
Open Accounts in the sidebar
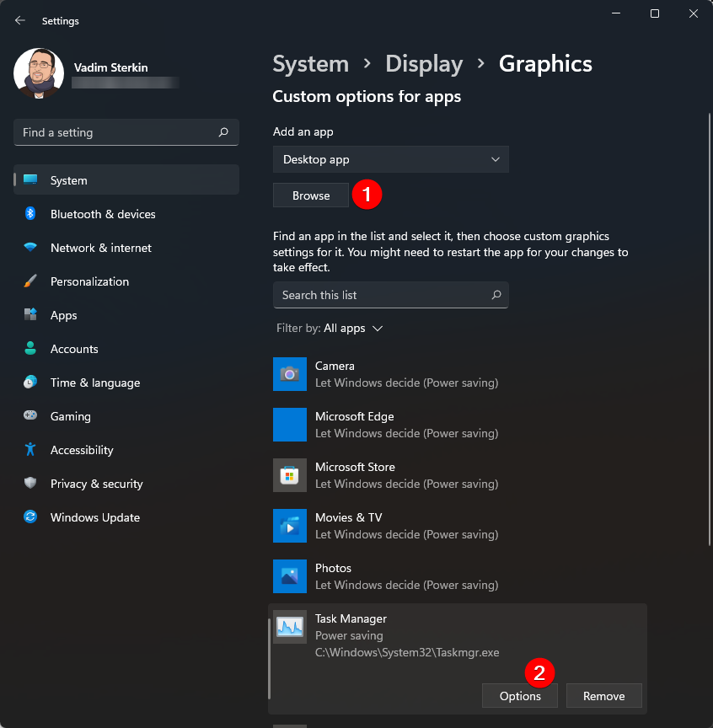pos(126,349)
